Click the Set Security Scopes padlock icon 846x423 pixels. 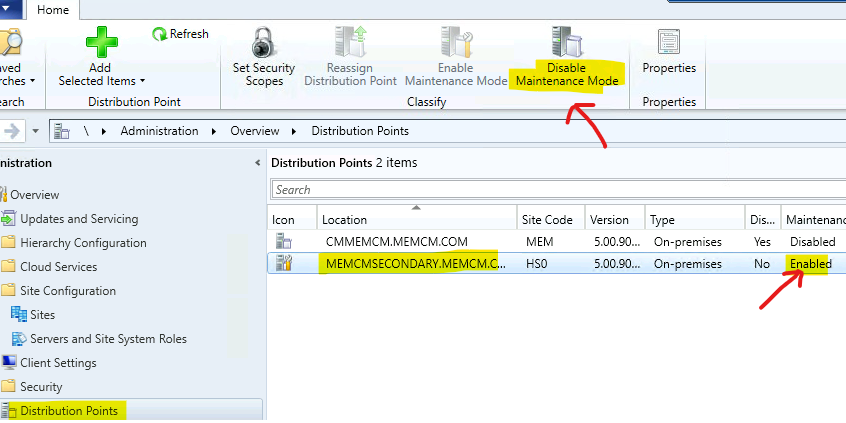point(263,43)
